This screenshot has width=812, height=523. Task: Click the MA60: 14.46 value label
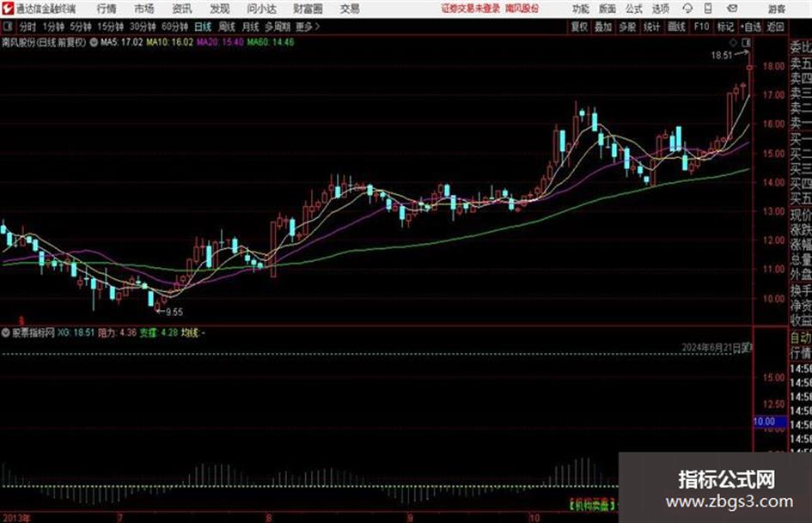271,42
